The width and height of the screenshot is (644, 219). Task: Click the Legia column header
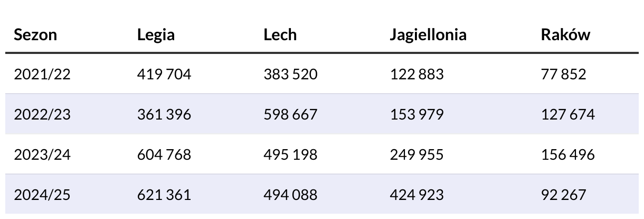(x=156, y=35)
